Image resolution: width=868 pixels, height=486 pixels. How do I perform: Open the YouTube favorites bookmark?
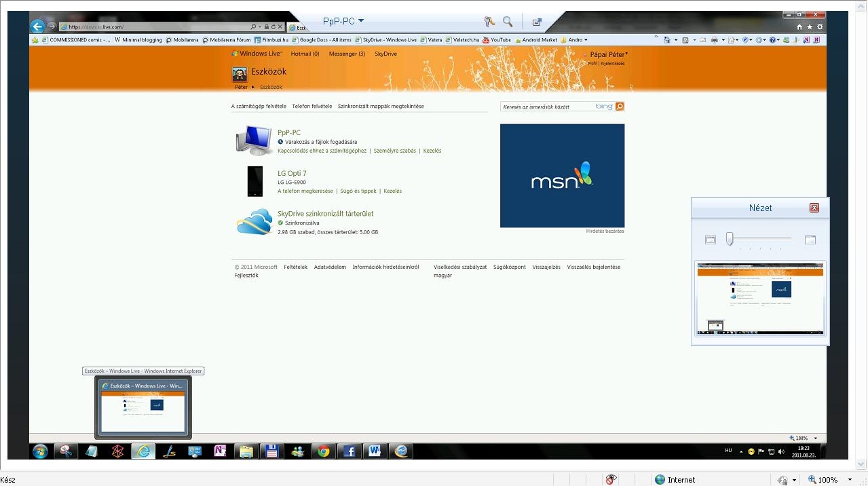pyautogui.click(x=497, y=40)
